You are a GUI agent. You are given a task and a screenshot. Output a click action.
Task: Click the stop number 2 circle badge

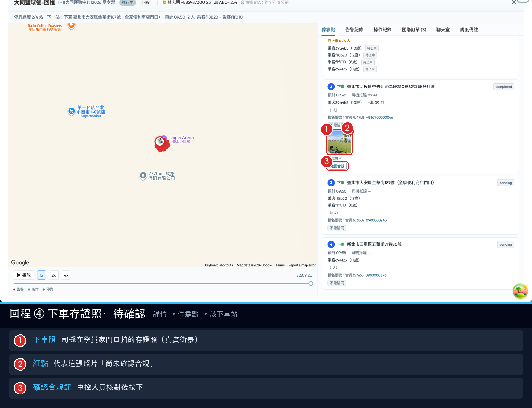coord(331,86)
